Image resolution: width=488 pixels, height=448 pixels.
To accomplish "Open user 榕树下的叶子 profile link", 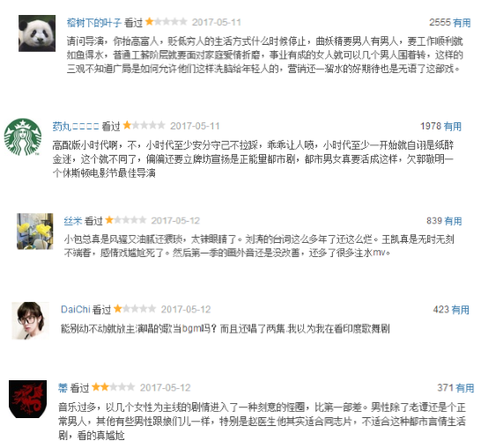I will tap(93, 22).
